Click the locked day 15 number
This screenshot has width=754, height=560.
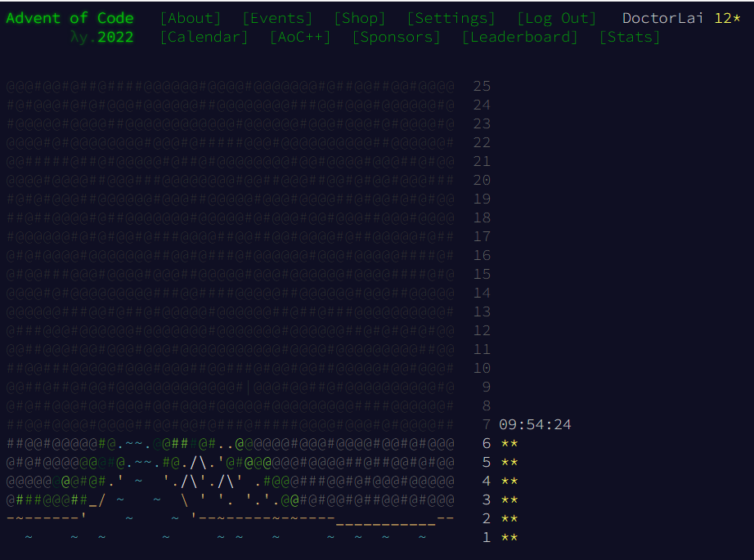coord(482,274)
